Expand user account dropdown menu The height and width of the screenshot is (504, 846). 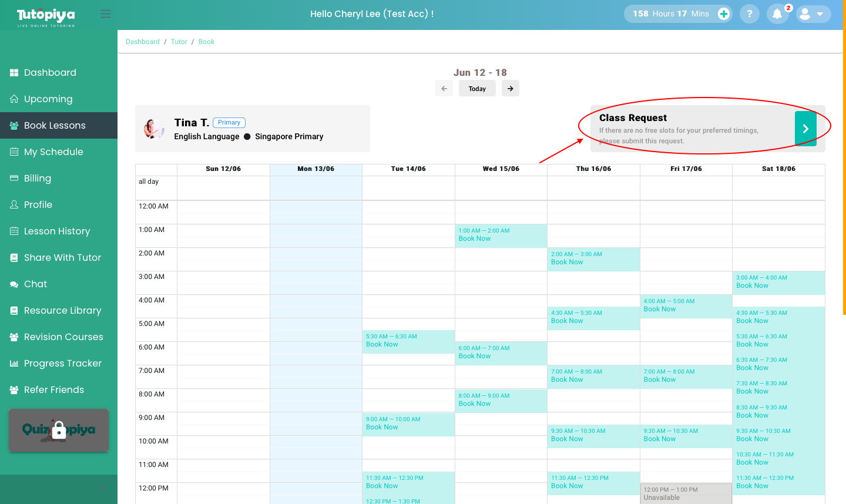tap(813, 14)
